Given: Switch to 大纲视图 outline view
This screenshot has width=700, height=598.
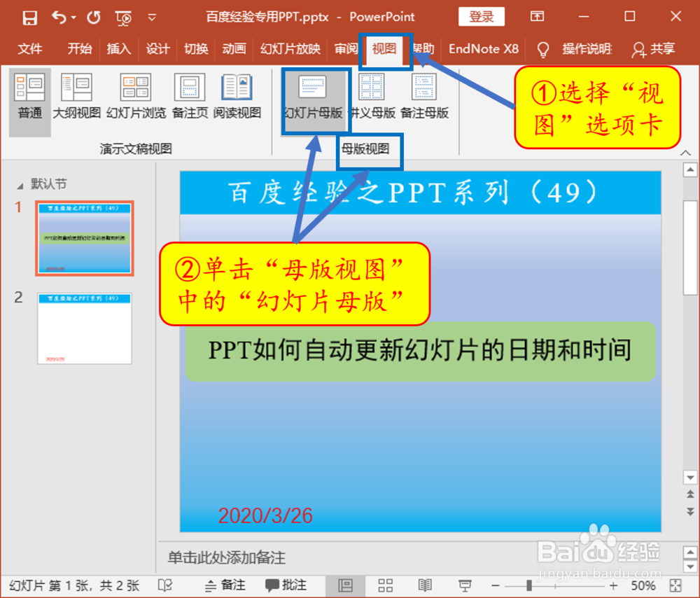Looking at the screenshot, I should click(x=77, y=97).
